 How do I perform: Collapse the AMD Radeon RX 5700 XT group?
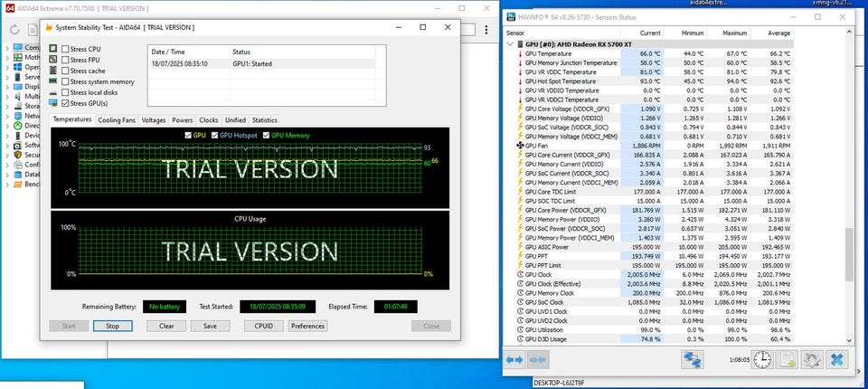pyautogui.click(x=511, y=43)
